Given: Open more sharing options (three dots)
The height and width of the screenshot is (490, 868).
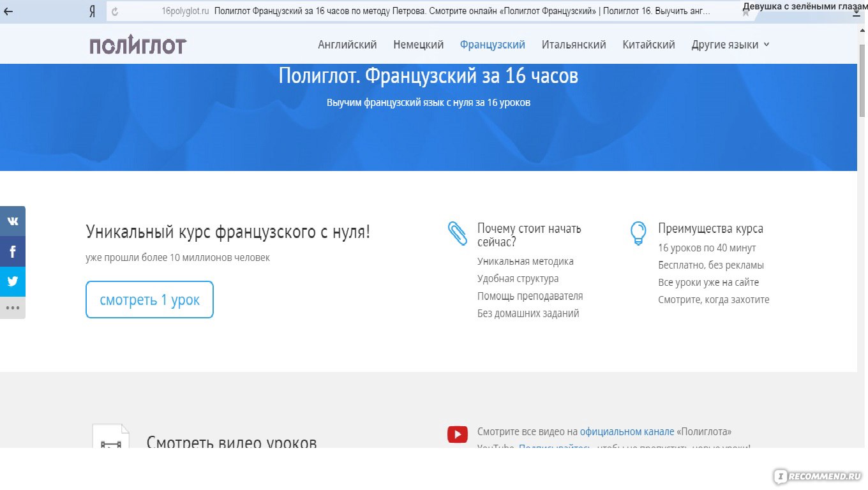Looking at the screenshot, I should (x=13, y=308).
